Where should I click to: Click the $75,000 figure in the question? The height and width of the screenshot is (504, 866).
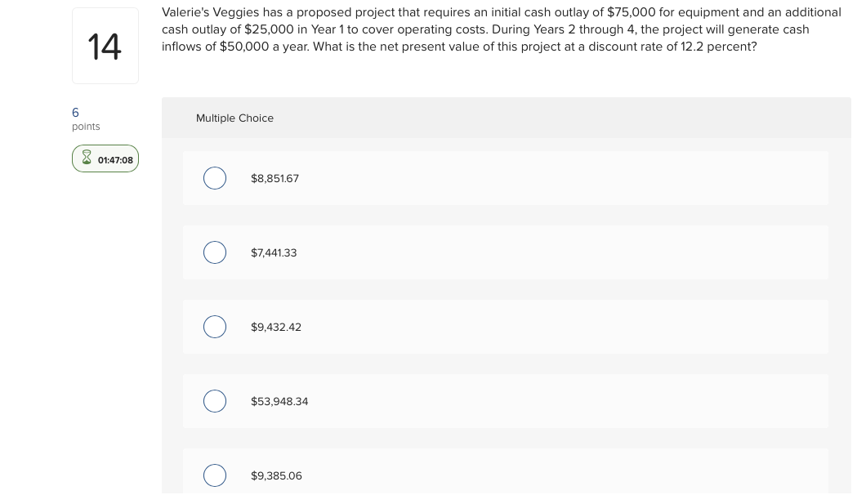(631, 12)
